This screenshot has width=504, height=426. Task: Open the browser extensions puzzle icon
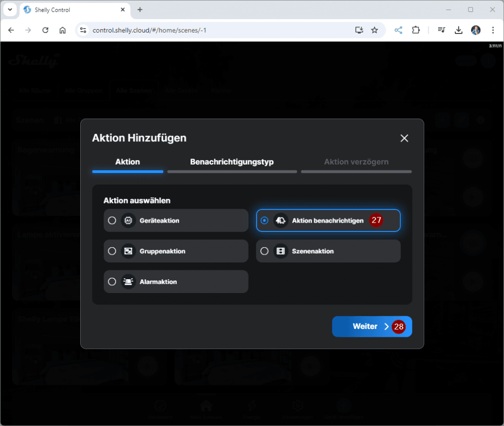[x=416, y=30]
